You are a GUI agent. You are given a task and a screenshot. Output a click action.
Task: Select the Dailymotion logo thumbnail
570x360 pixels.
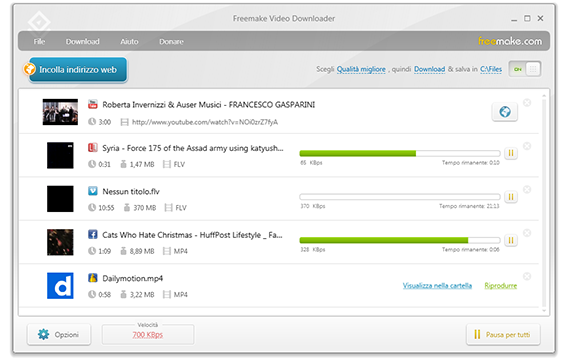pyautogui.click(x=60, y=285)
